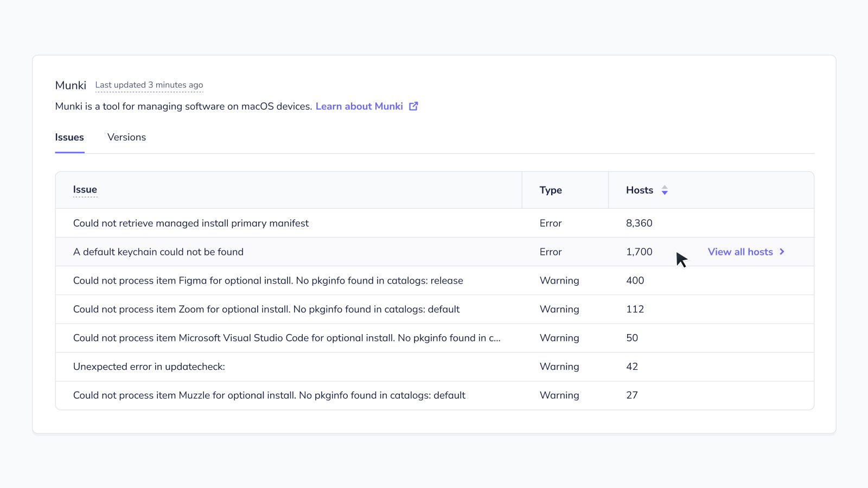868x488 pixels.
Task: Click the Last updated 3 minutes ago label
Action: (x=149, y=85)
